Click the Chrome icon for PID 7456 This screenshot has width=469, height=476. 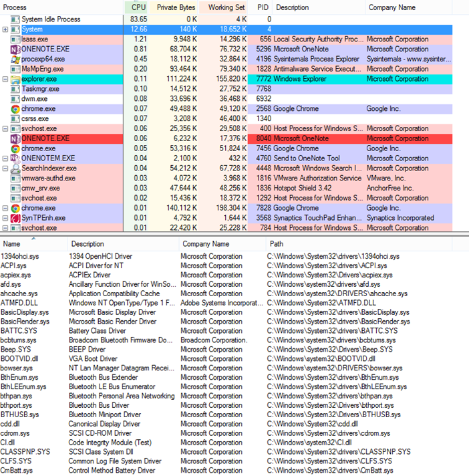15,148
